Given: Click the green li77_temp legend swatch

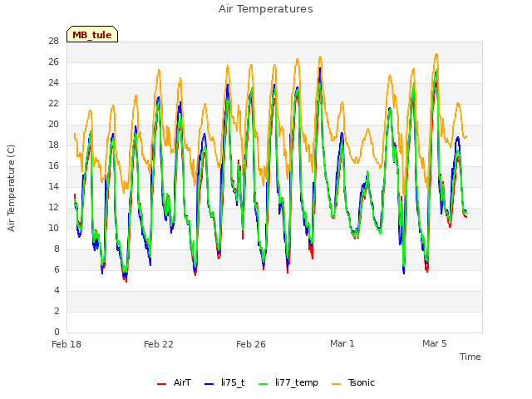Looking at the screenshot, I should [x=264, y=383].
